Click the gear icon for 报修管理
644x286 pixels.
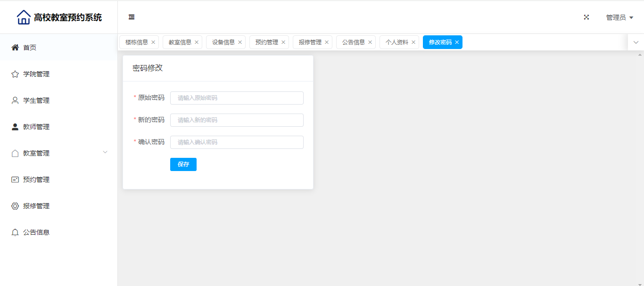15,206
